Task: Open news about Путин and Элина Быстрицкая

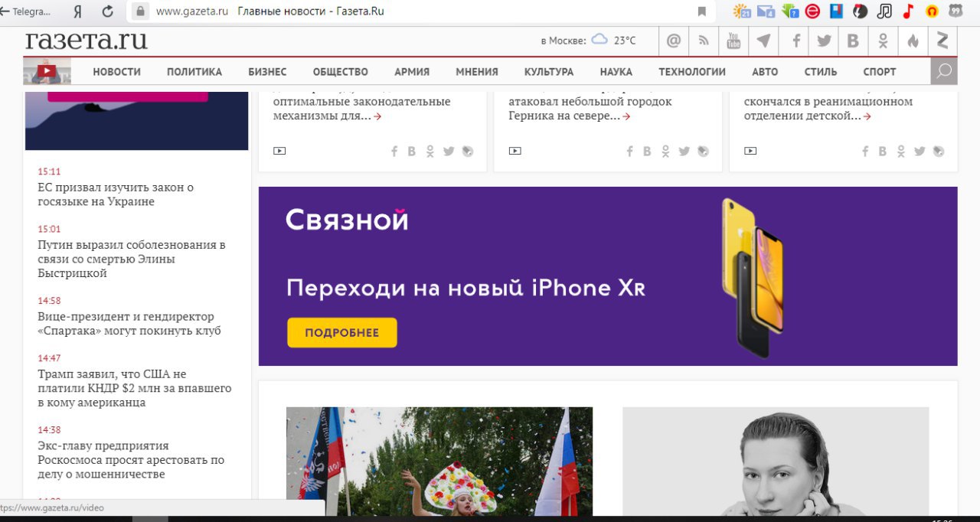Action: (132, 259)
